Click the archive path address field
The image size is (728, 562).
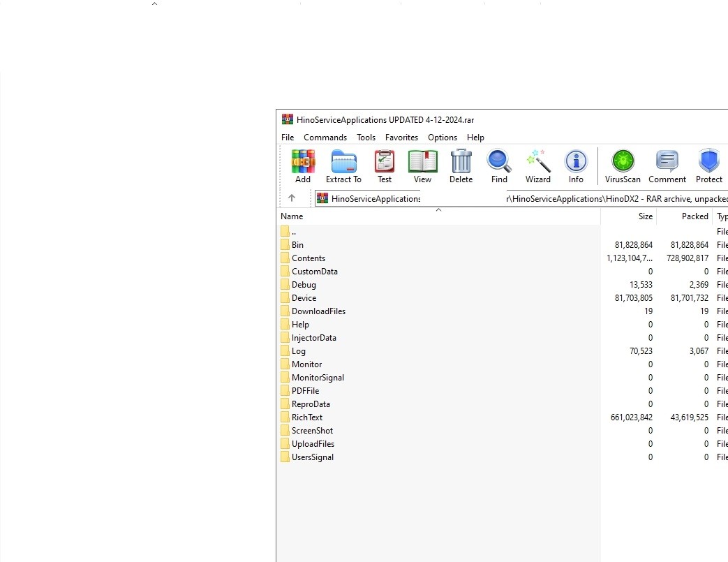point(521,198)
